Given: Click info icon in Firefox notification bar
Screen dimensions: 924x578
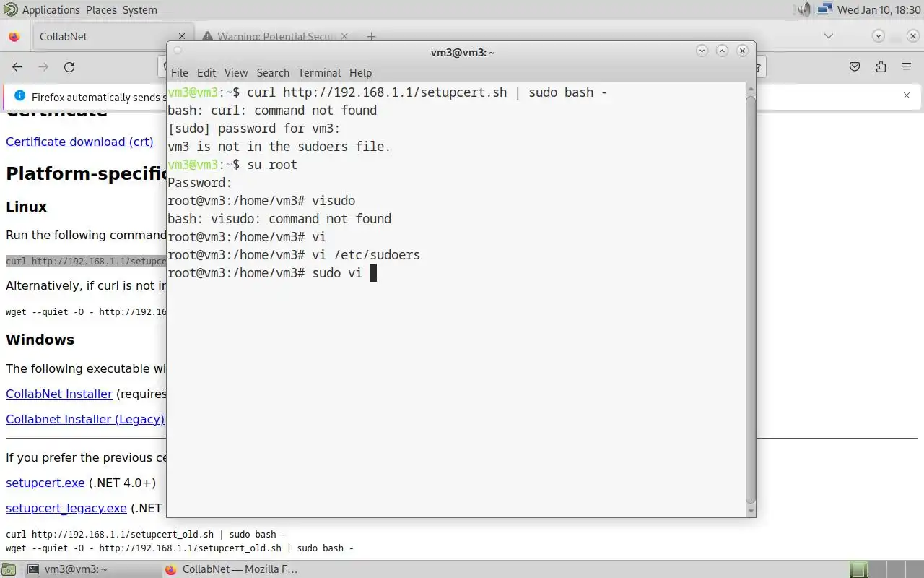Looking at the screenshot, I should pos(19,95).
